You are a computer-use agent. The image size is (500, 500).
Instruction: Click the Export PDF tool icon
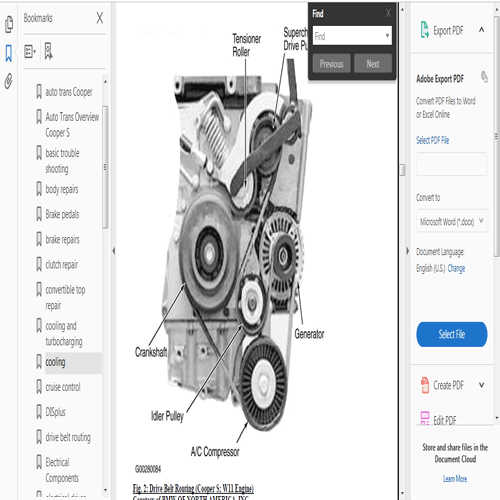[424, 30]
